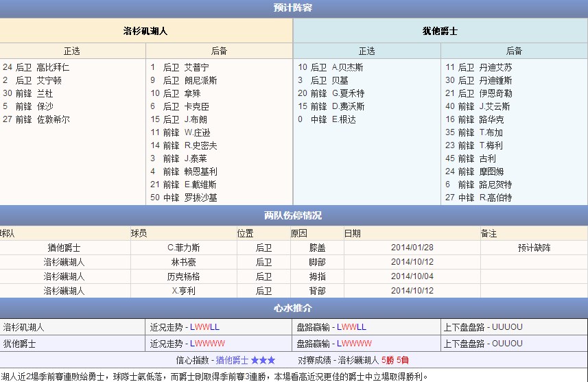This screenshot has height=382, width=588.
Task: Select injured player 历克杨格 cell
Action: tap(184, 276)
